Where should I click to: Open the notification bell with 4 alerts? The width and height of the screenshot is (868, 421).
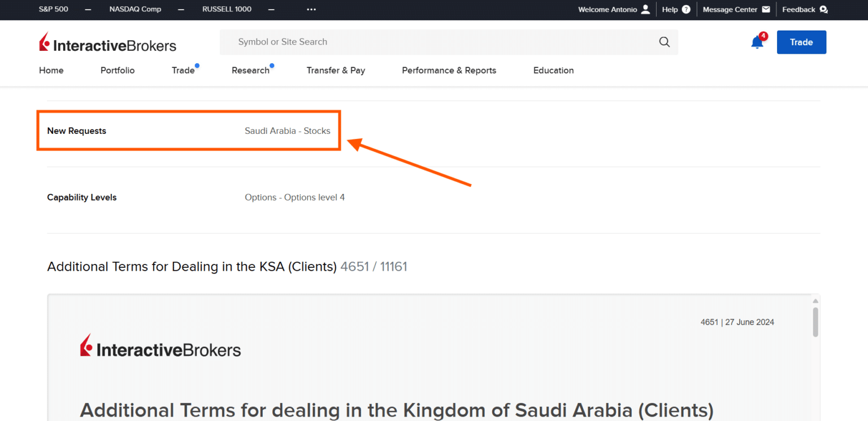coord(757,41)
